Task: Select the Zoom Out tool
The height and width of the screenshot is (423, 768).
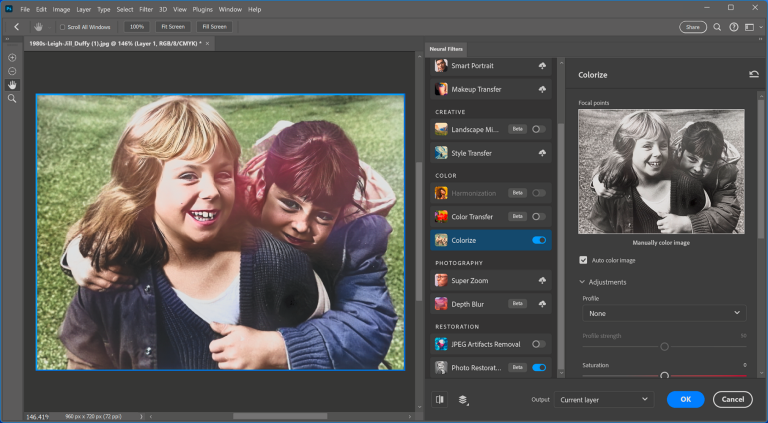Action: 12,72
